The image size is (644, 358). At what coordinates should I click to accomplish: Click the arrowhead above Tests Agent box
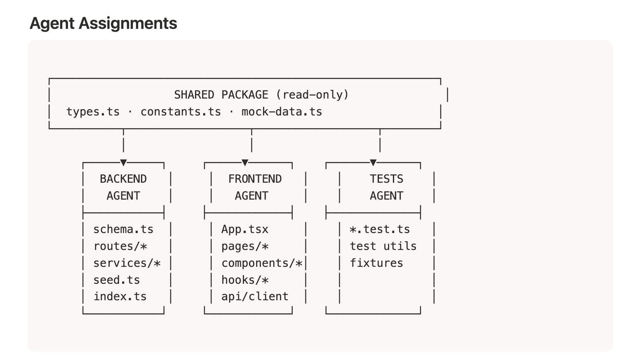click(x=373, y=163)
